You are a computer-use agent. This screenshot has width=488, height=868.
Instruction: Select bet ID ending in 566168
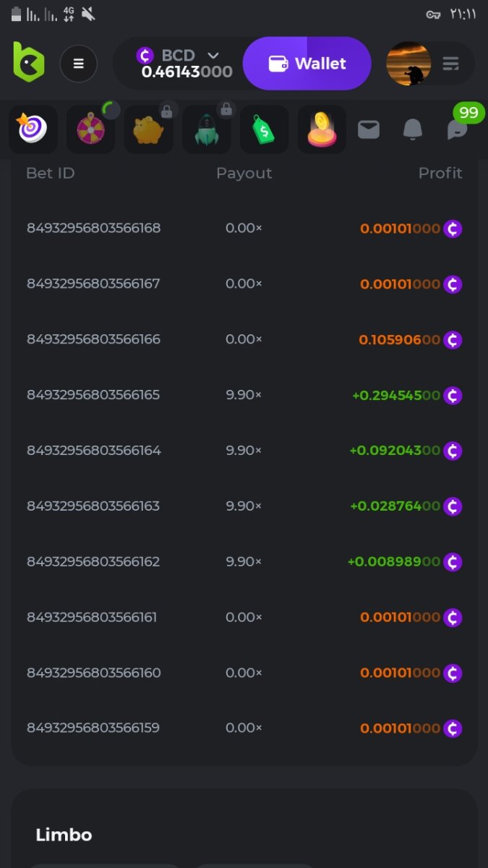[93, 228]
